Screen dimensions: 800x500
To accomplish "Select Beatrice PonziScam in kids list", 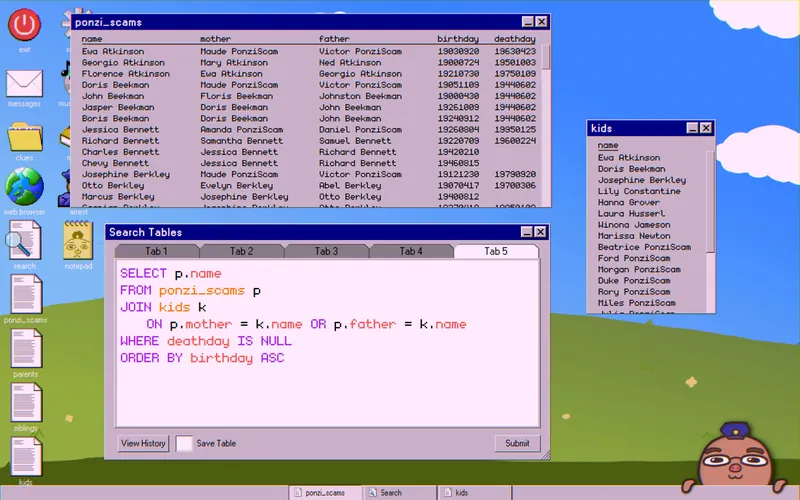I will pyautogui.click(x=644, y=247).
